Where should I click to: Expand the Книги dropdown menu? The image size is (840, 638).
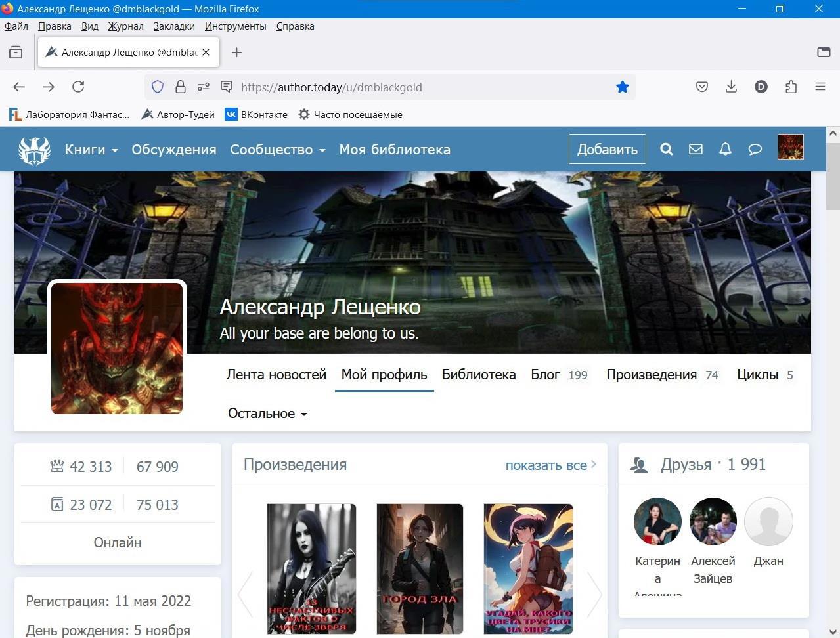click(91, 150)
